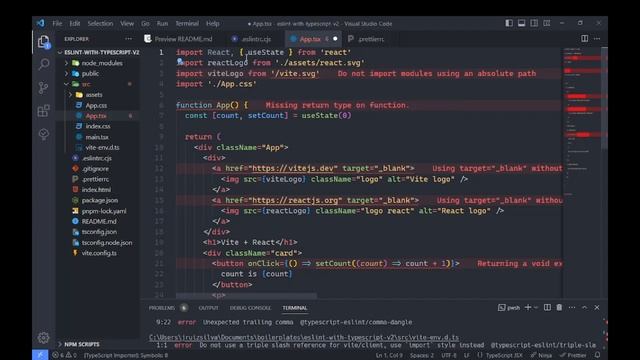Screen dimensions: 640x360
Task: Open the new terminal profile dropdown arrow
Action: [x=536, y=307]
